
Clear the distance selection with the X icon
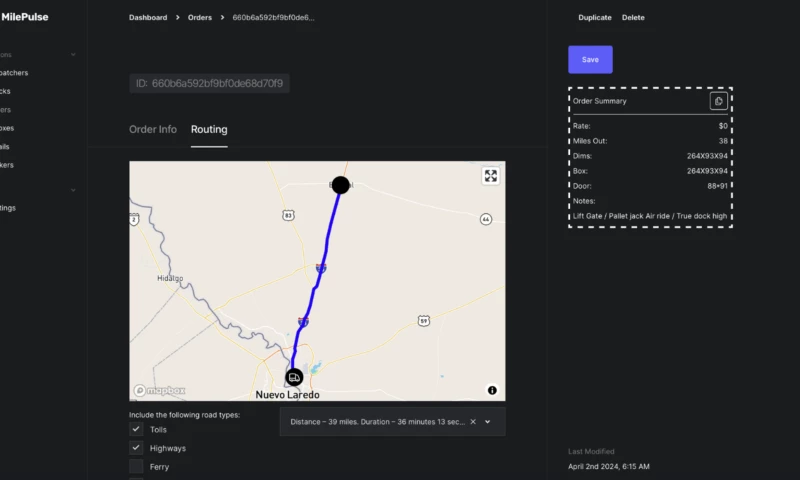pos(473,422)
